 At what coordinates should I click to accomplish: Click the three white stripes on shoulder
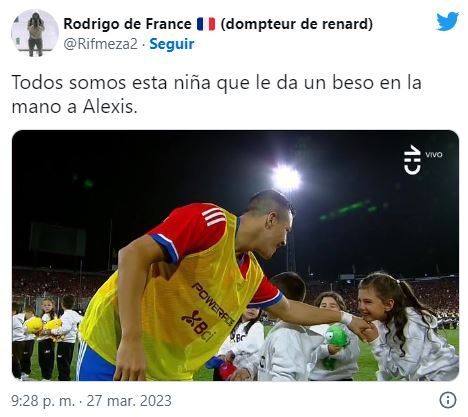tap(214, 217)
